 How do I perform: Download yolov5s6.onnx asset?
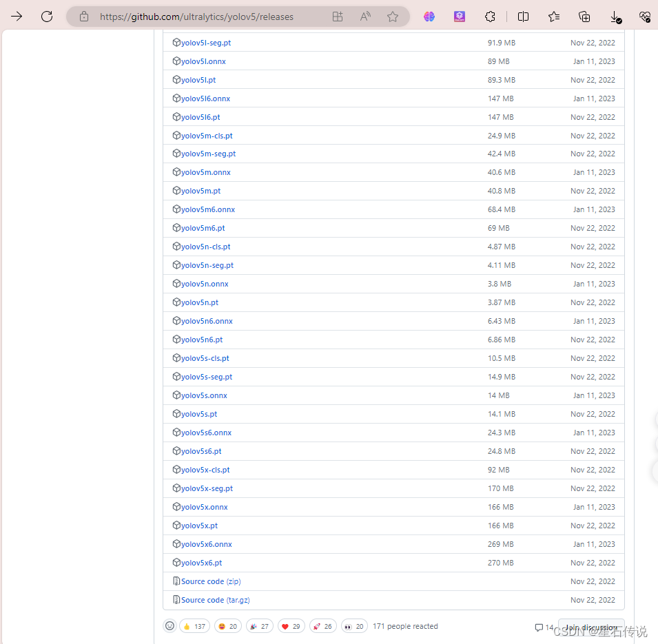[x=207, y=433]
